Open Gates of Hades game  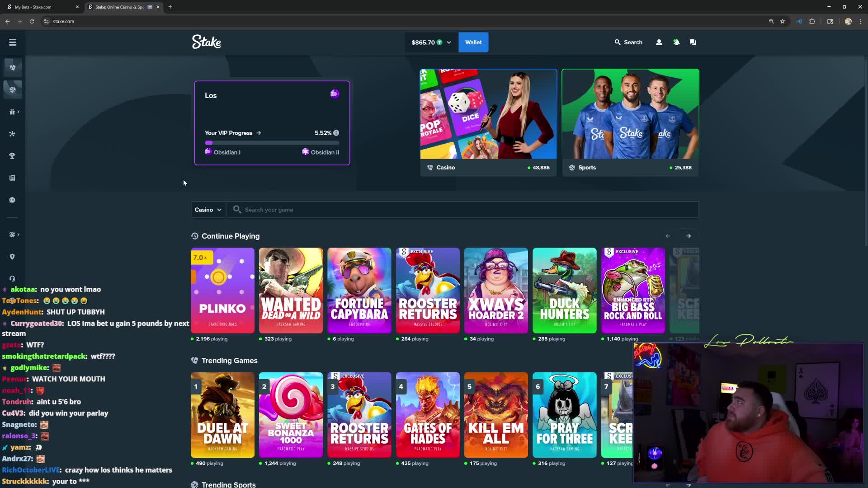pyautogui.click(x=428, y=415)
